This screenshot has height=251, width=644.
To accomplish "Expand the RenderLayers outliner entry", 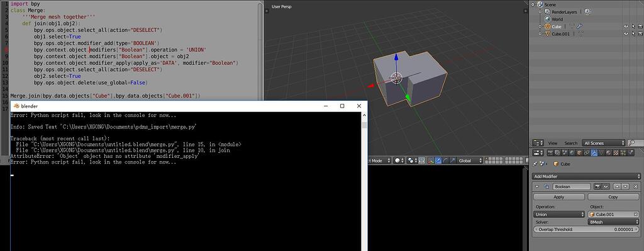I will (x=540, y=12).
